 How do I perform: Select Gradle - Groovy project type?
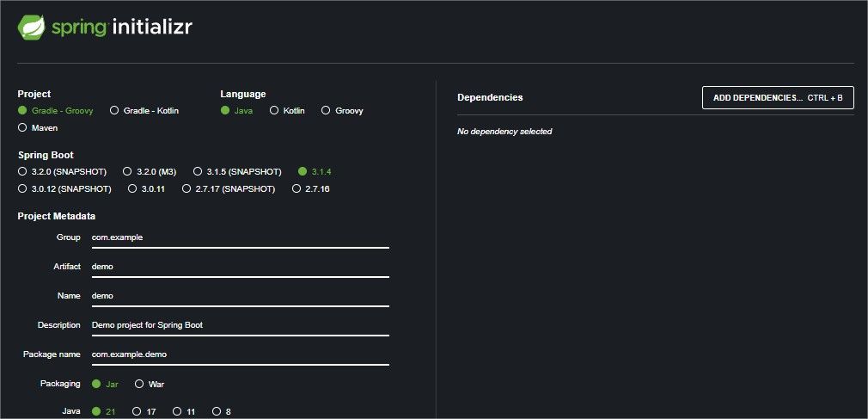(55, 110)
